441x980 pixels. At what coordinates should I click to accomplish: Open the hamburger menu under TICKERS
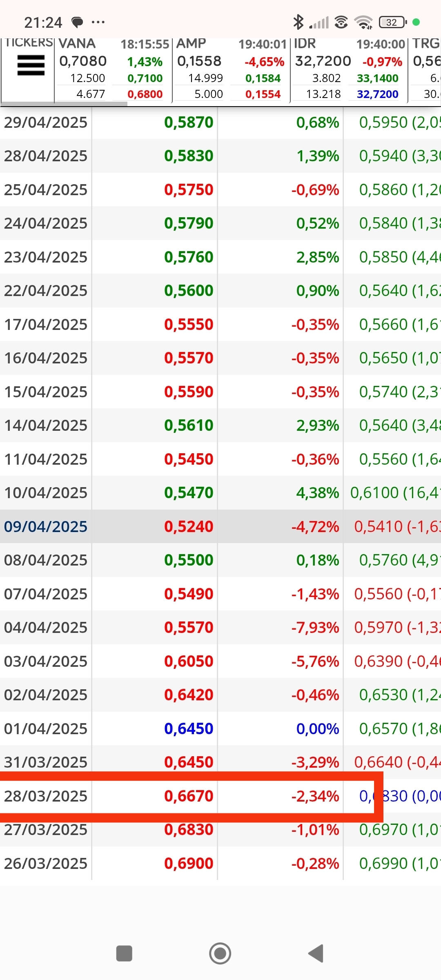pyautogui.click(x=31, y=65)
